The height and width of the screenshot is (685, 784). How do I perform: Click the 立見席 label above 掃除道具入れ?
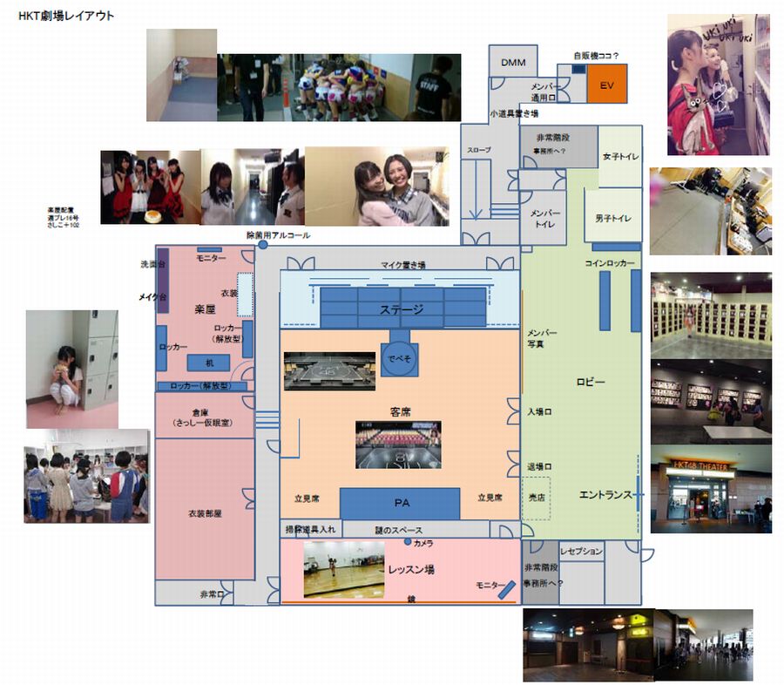pos(307,498)
